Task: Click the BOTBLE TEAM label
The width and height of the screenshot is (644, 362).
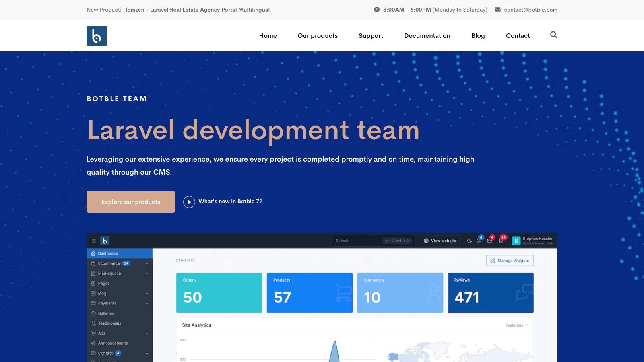Action: (x=117, y=99)
